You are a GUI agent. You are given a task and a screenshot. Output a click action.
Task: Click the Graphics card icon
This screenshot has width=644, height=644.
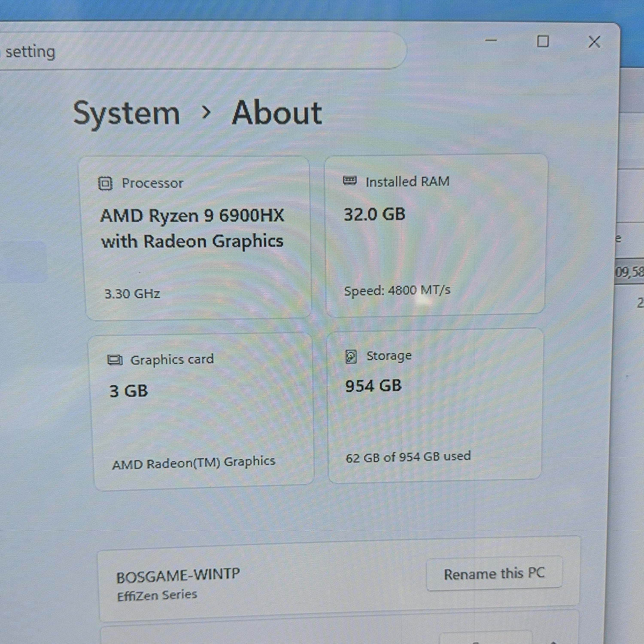[115, 360]
